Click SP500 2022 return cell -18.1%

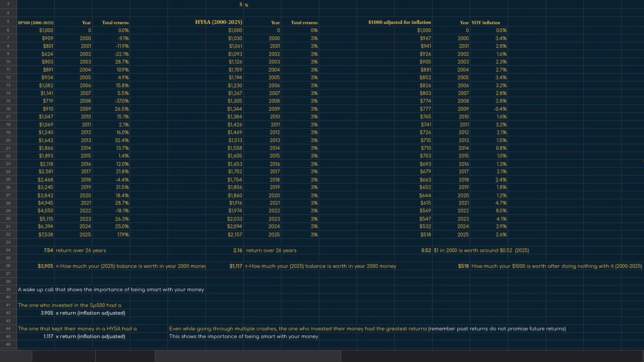[111, 211]
